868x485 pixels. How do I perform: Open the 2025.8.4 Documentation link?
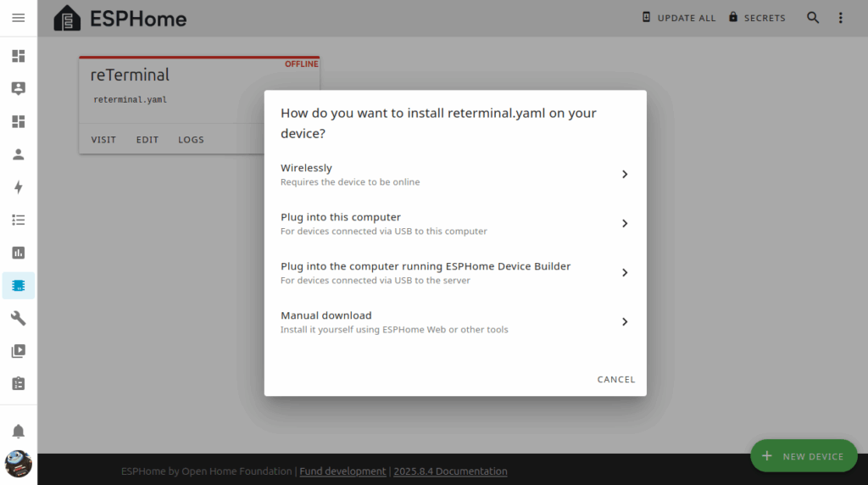(451, 471)
